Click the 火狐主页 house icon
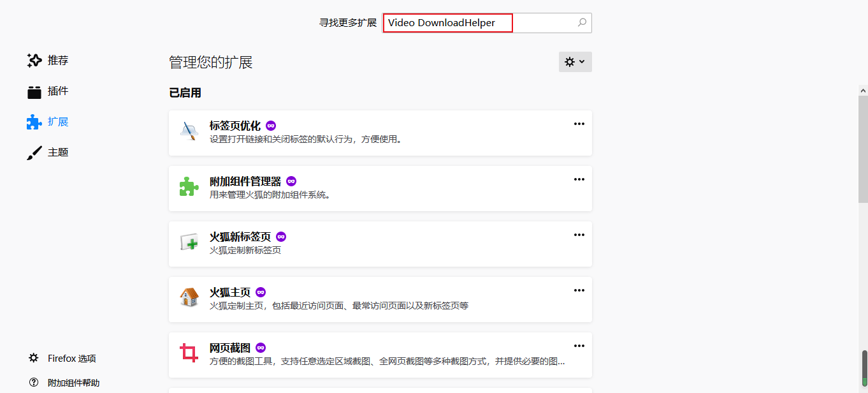Screen dimensions: 868x393 189,299
